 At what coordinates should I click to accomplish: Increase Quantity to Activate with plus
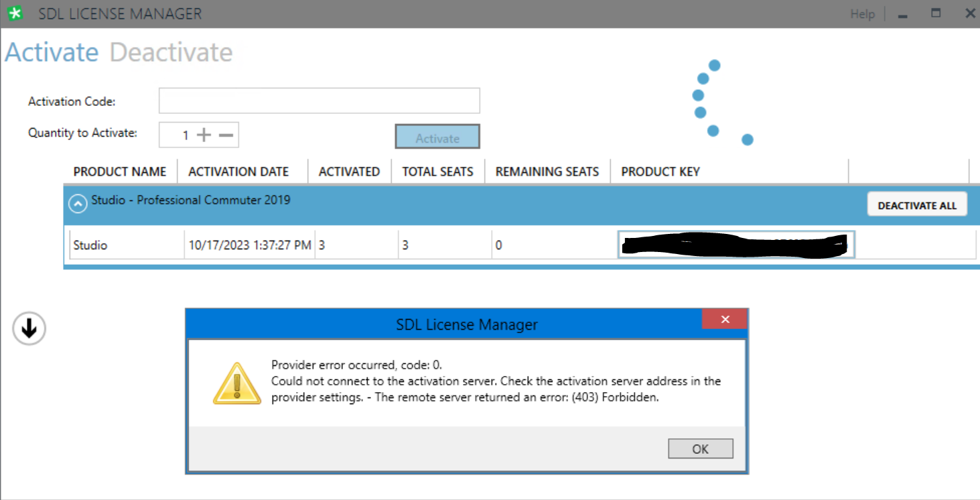(x=204, y=135)
